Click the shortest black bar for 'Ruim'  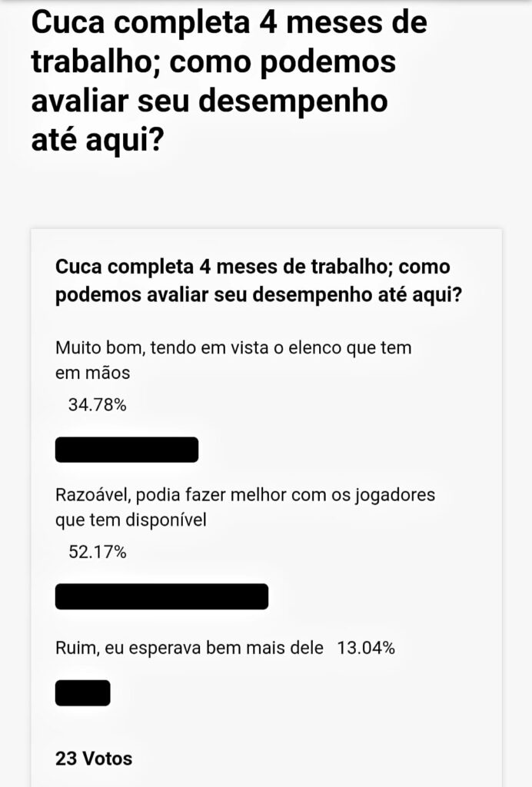83,693
